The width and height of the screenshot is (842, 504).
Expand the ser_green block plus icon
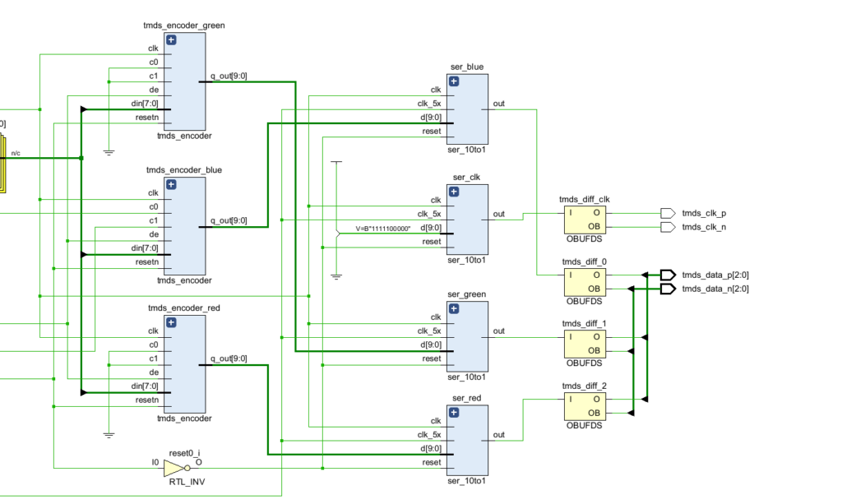[454, 309]
